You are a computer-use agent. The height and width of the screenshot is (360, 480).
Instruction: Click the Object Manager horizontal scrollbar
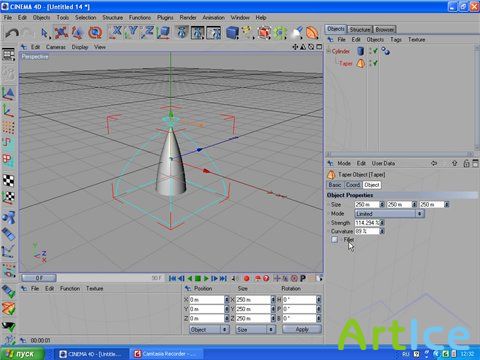click(x=400, y=154)
